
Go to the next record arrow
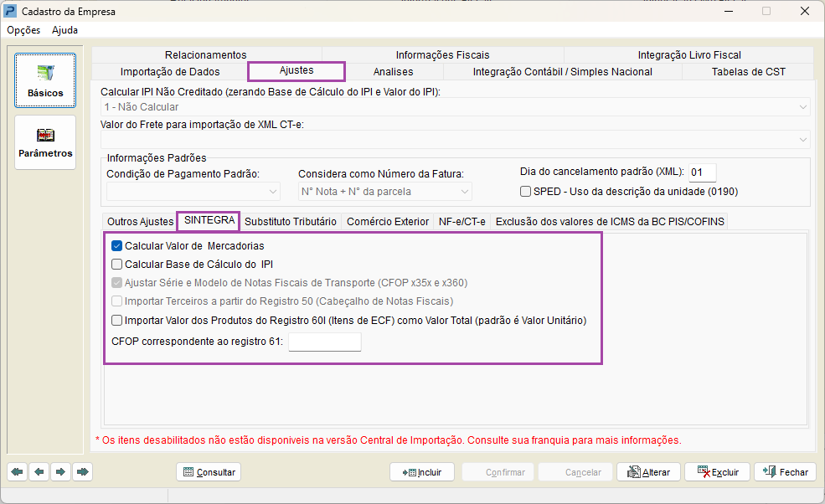(x=60, y=472)
